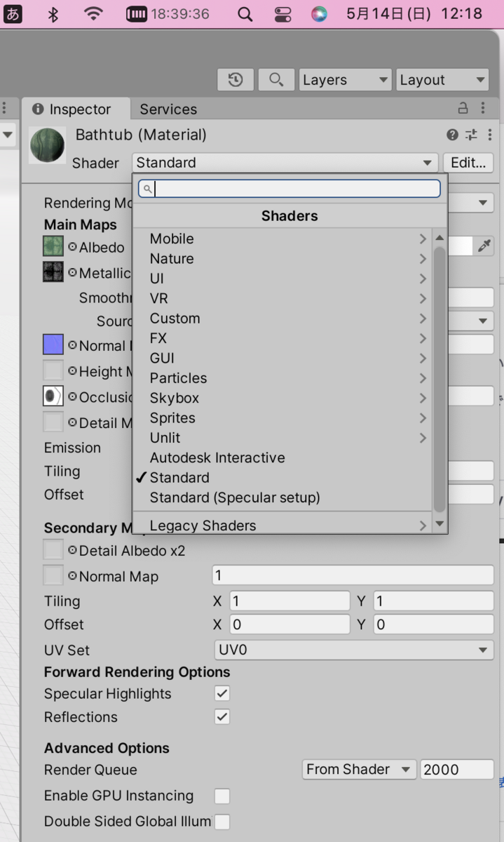This screenshot has height=842, width=504.
Task: Click the Edit... shader button
Action: point(468,163)
